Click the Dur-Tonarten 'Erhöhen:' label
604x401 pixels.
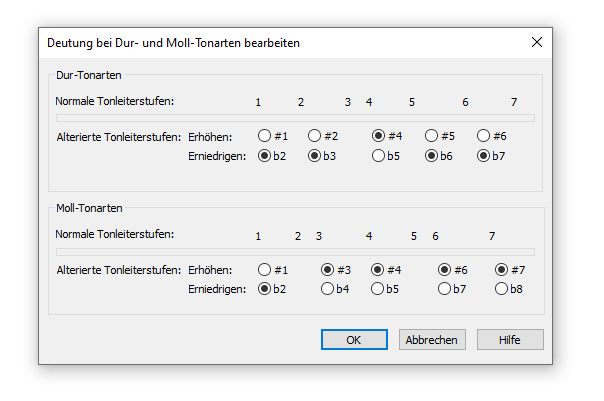click(210, 137)
